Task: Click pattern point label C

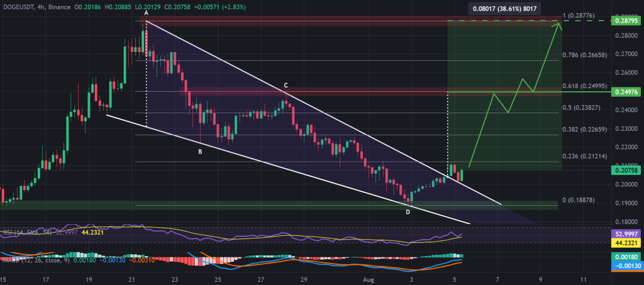Action: (285, 85)
